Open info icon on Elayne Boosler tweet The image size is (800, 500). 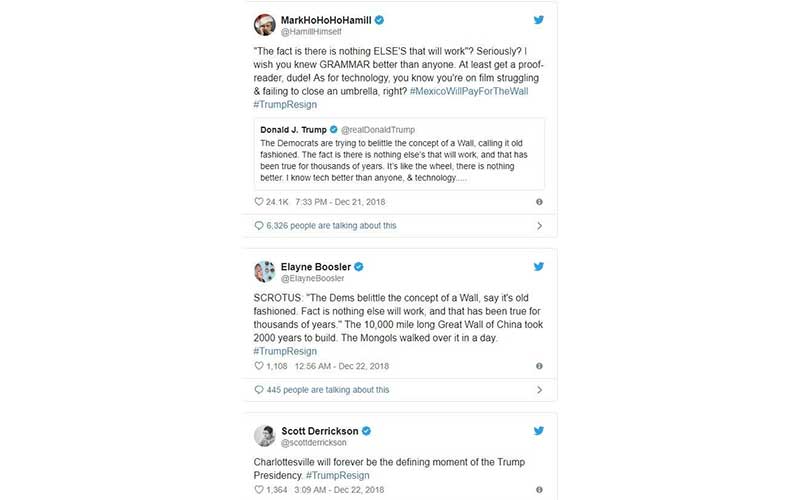(x=539, y=366)
